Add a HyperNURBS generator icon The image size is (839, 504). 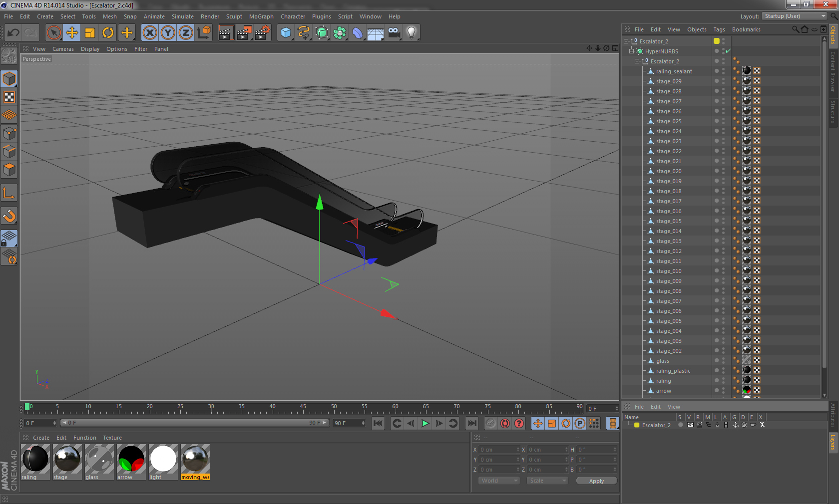pyautogui.click(x=322, y=33)
